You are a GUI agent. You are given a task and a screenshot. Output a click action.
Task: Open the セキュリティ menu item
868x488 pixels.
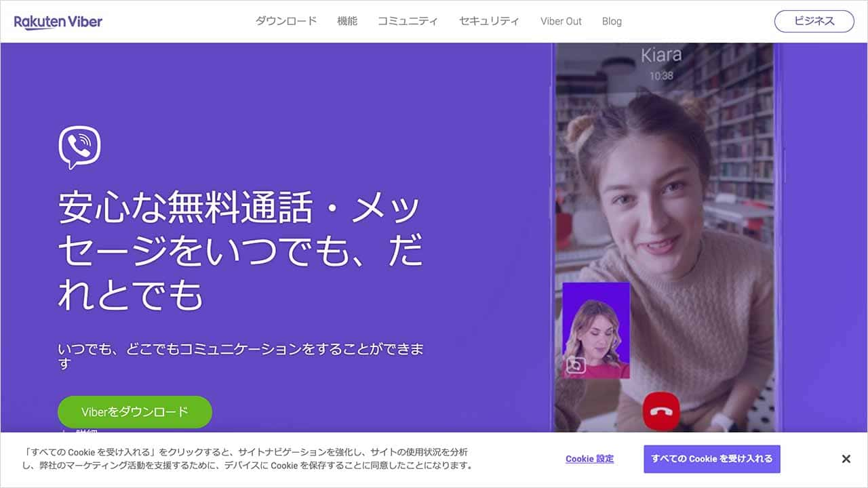point(489,21)
